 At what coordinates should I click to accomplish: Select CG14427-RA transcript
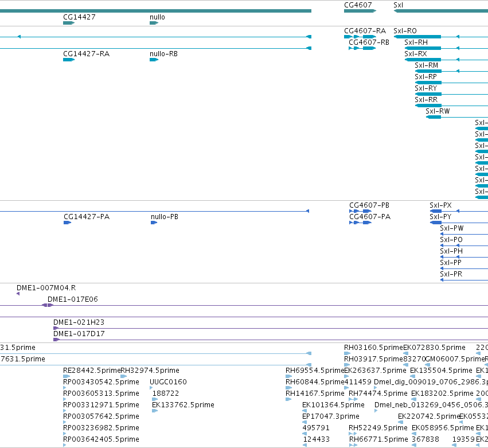[69, 60]
